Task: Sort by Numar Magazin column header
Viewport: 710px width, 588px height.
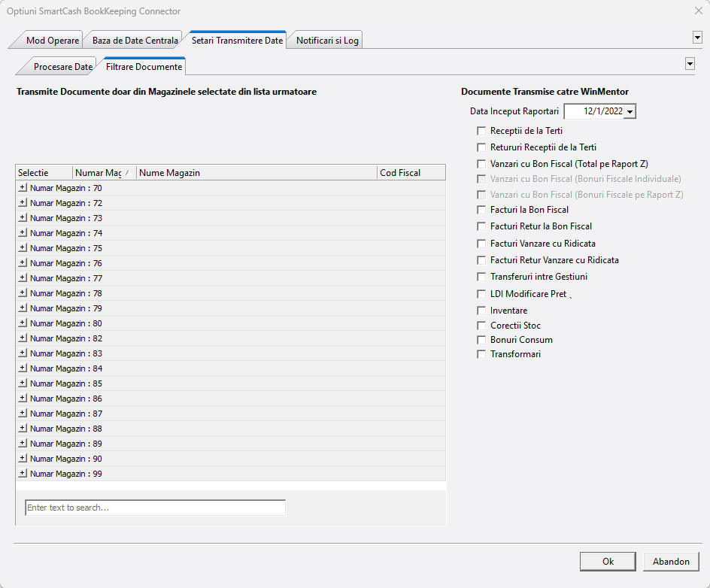Action: coord(104,172)
